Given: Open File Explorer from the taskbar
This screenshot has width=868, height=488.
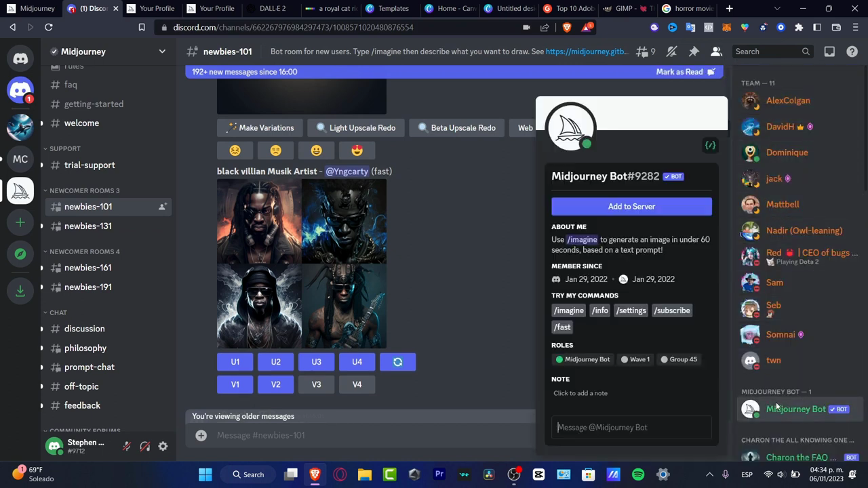Looking at the screenshot, I should point(365,474).
